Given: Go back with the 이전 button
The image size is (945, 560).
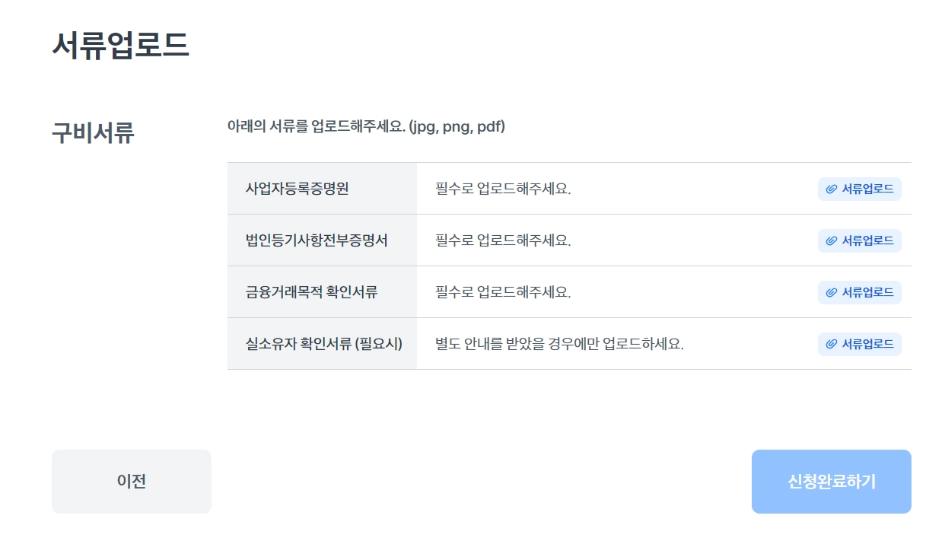Looking at the screenshot, I should (x=132, y=482).
